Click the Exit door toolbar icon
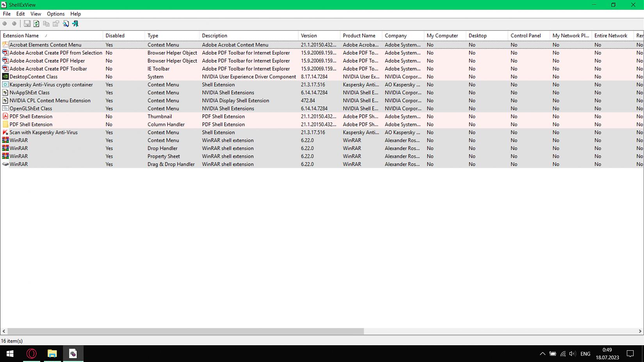Image resolution: width=644 pixels, height=362 pixels. (x=75, y=24)
